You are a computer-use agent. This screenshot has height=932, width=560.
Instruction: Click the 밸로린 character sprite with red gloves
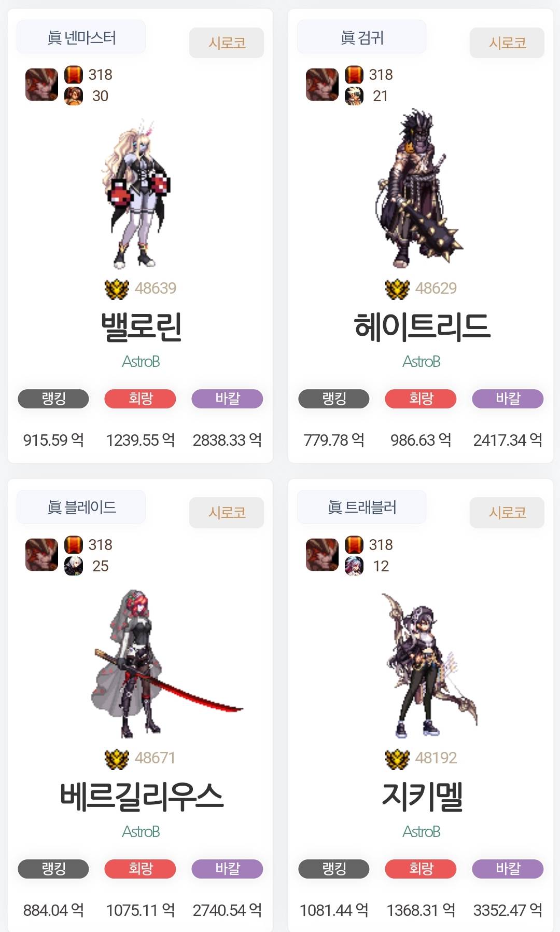click(136, 194)
